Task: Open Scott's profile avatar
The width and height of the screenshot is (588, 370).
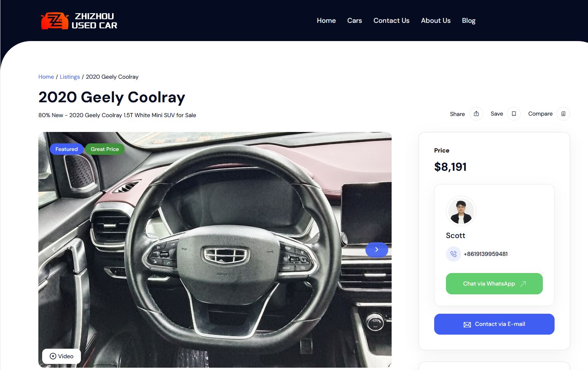Action: point(461,211)
